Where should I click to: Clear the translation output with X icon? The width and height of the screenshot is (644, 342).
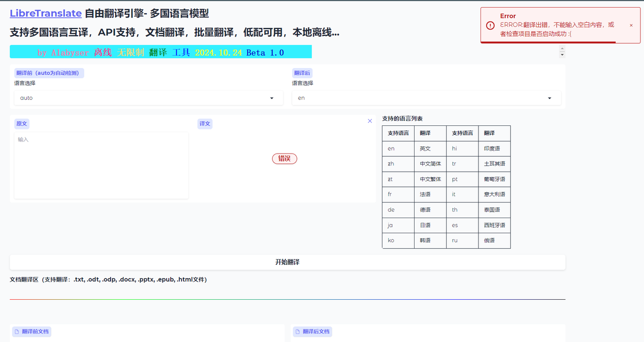pyautogui.click(x=370, y=121)
